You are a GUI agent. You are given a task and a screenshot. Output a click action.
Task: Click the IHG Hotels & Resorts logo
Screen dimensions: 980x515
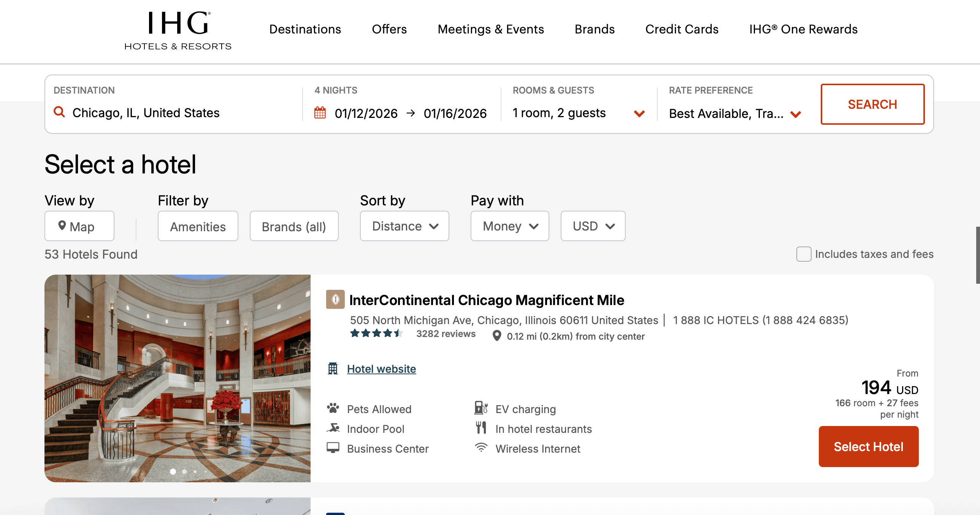(178, 30)
